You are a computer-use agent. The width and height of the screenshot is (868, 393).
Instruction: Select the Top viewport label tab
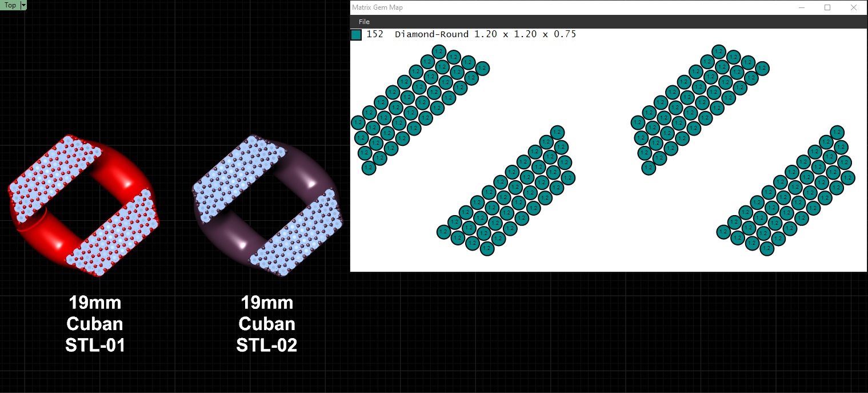10,5
